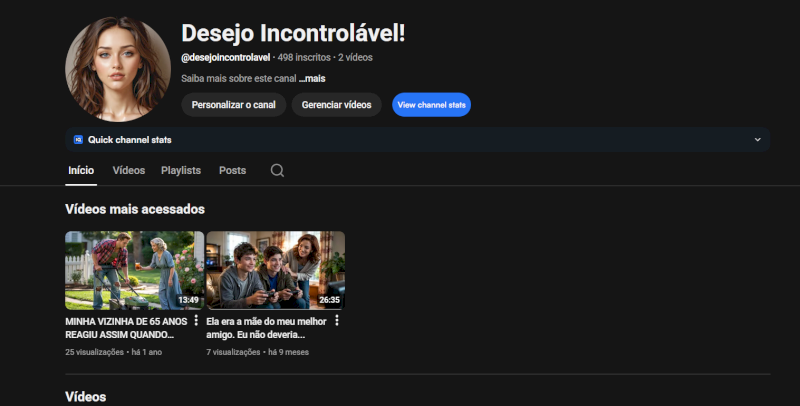Image resolution: width=800 pixels, height=406 pixels.
Task: Click title Ela era a mãe do meu melhor amigo
Action: click(x=266, y=328)
